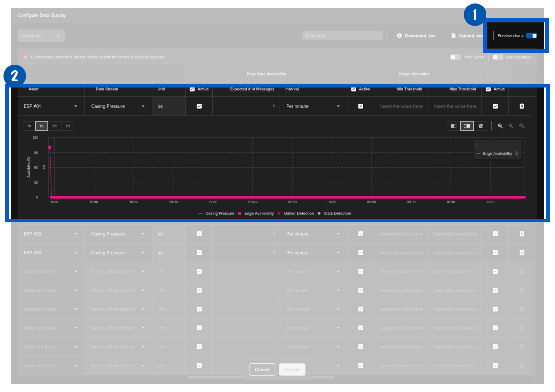Zoom in on the chart
The width and height of the screenshot is (555, 392).
click(x=500, y=126)
